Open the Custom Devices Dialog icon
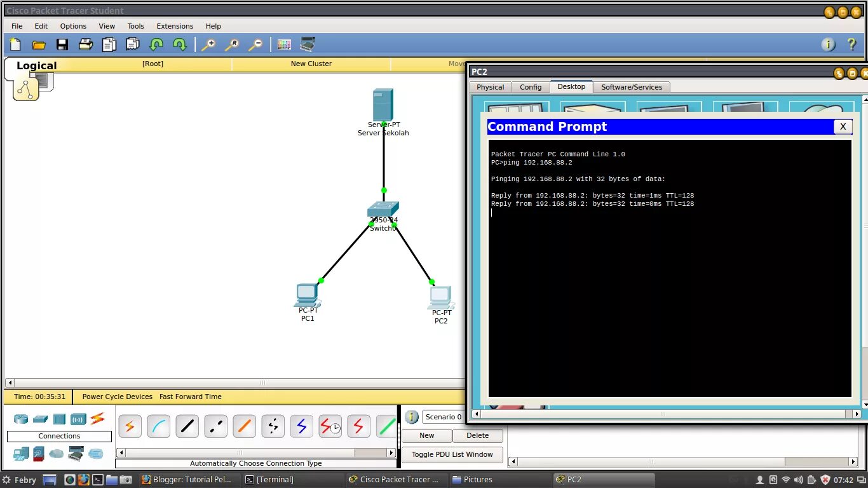The image size is (868, 488). pos(308,44)
